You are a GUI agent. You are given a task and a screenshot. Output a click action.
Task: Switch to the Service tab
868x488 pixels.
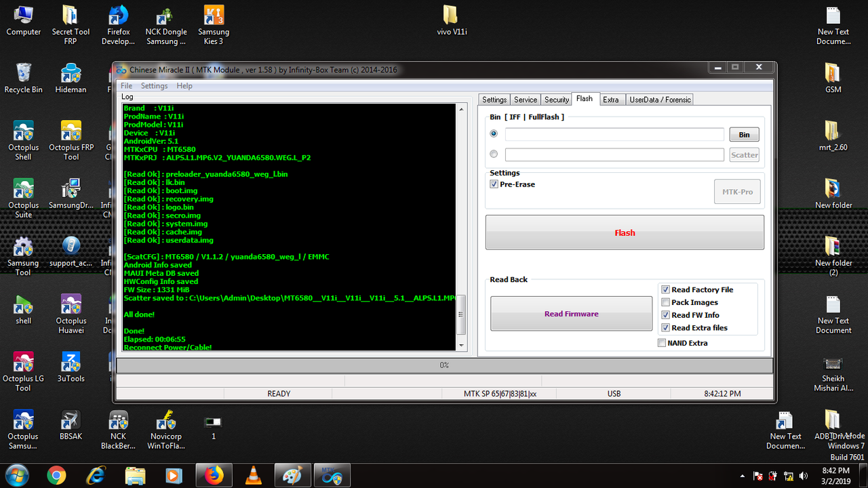point(526,100)
